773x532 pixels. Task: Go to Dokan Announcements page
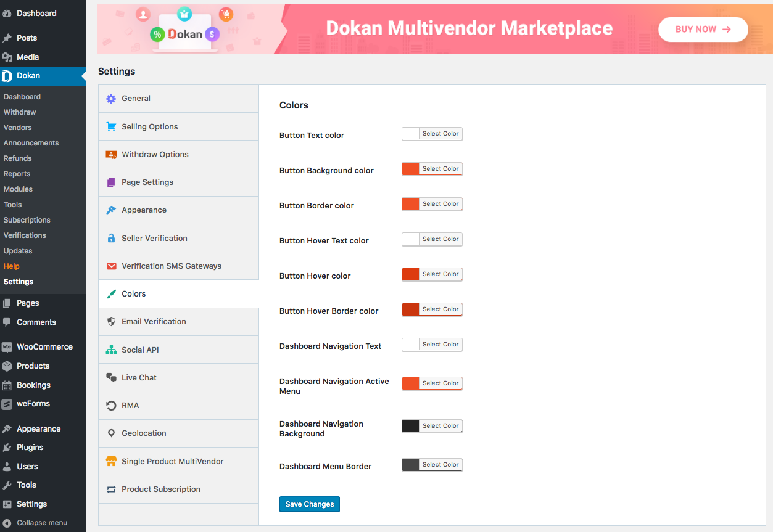click(31, 143)
